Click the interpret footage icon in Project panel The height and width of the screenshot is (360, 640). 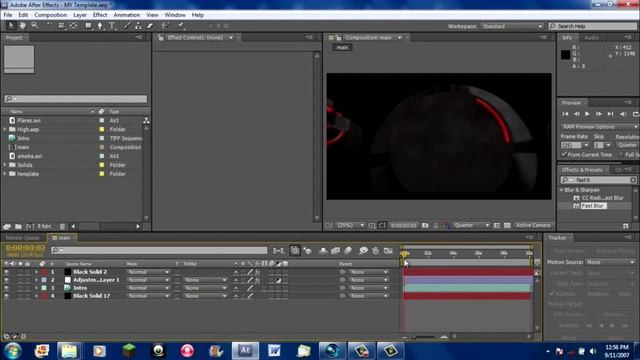(7, 226)
